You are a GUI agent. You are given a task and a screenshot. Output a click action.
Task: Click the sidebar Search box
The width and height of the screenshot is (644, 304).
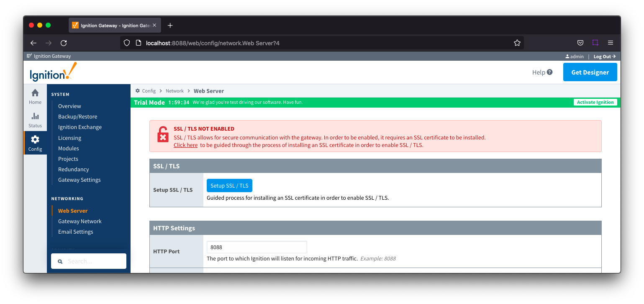coord(89,261)
